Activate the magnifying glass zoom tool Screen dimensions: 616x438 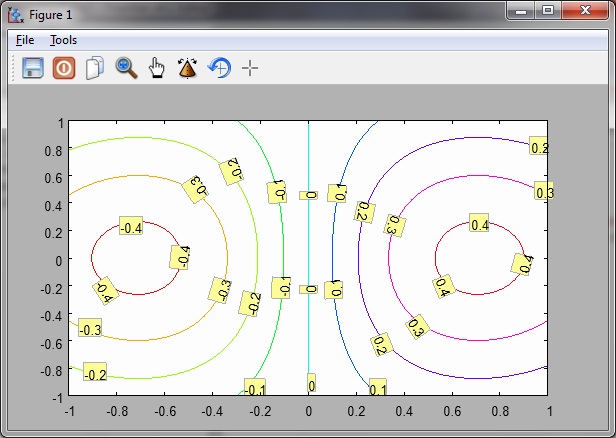tap(126, 68)
